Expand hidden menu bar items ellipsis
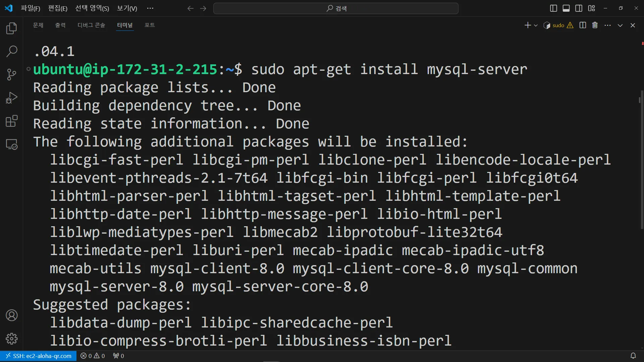644x362 pixels. coord(150,8)
